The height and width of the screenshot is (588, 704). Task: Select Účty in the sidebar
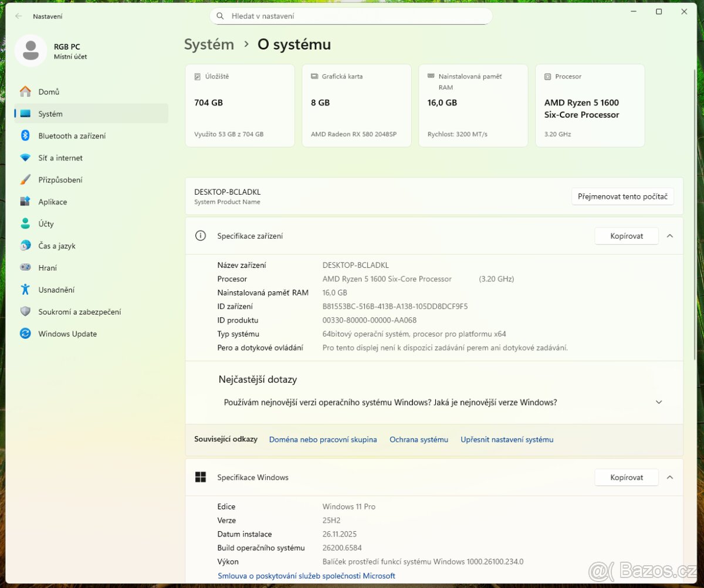pos(46,224)
